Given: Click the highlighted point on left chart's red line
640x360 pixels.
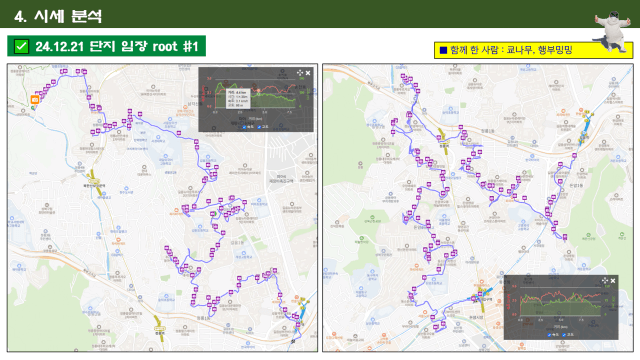Looking at the screenshot, I should (x=258, y=91).
